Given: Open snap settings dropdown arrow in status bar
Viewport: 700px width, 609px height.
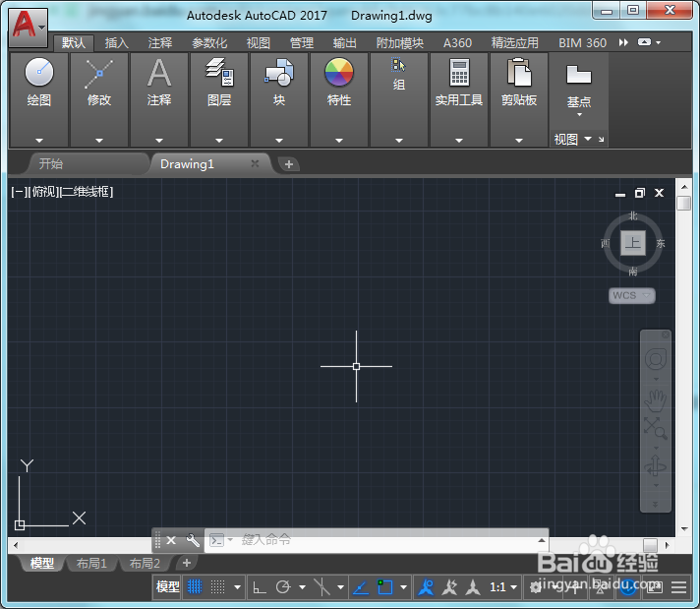Looking at the screenshot, I should click(238, 587).
